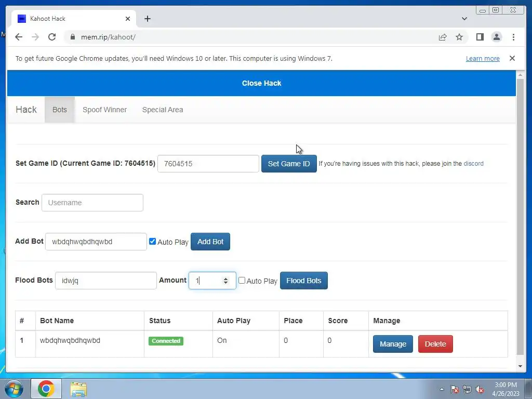This screenshot has height=399, width=532.
Task: Open File Explorer from the taskbar
Action: (78, 389)
